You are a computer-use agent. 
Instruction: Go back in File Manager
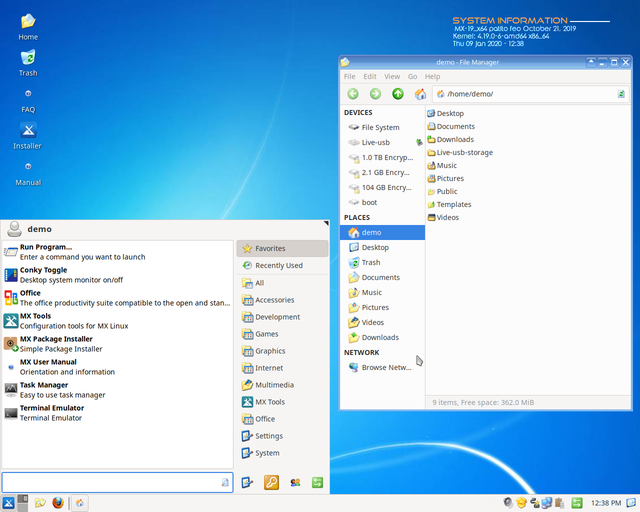[353, 94]
